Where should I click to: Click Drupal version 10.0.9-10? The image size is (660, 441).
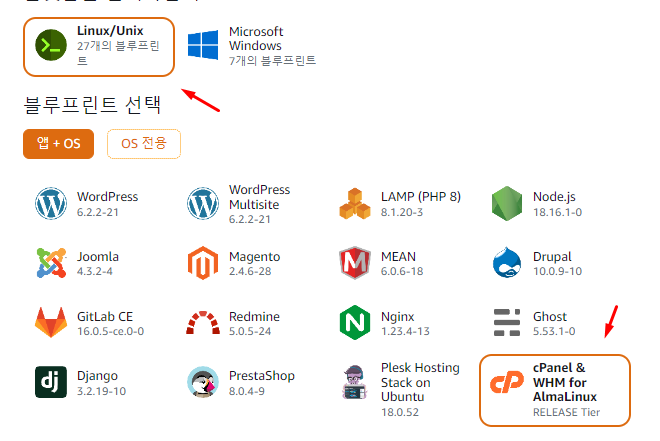[x=558, y=271]
